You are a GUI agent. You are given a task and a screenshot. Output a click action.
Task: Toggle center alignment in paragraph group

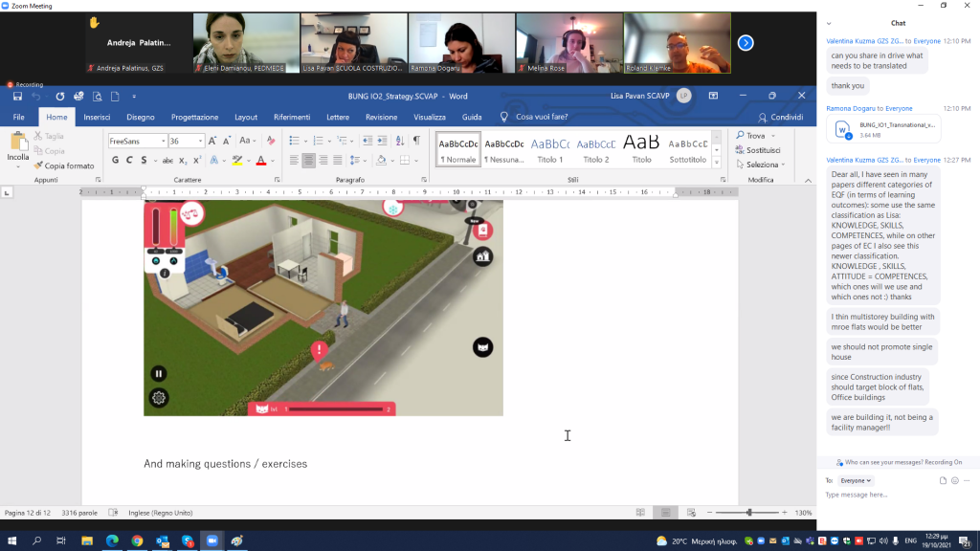click(x=309, y=160)
